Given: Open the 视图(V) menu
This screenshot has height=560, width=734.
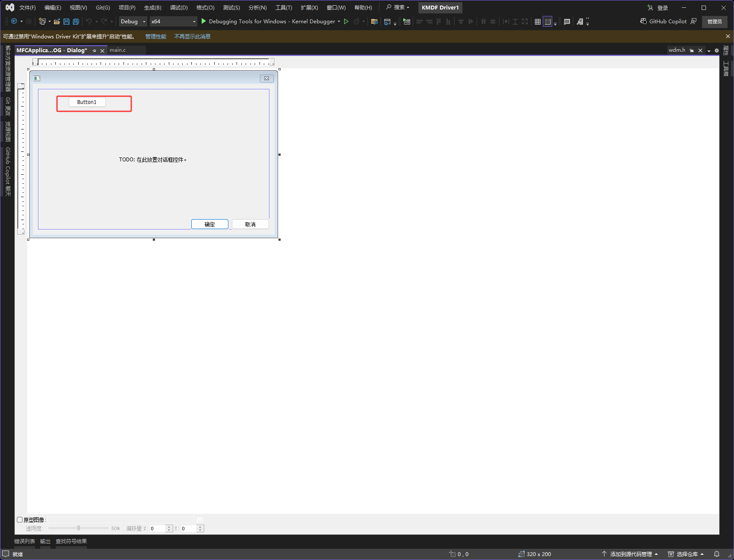Looking at the screenshot, I should tap(79, 7).
